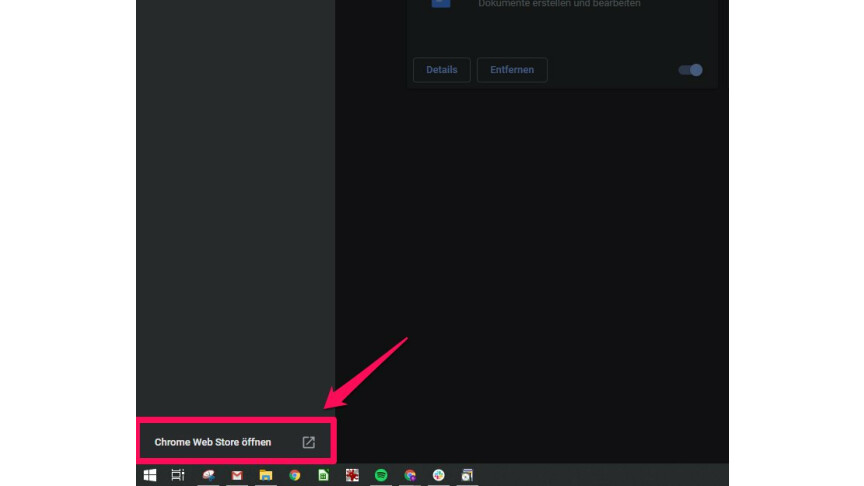Click the paint app icon next to Task View
The height and width of the screenshot is (486, 864).
209,476
